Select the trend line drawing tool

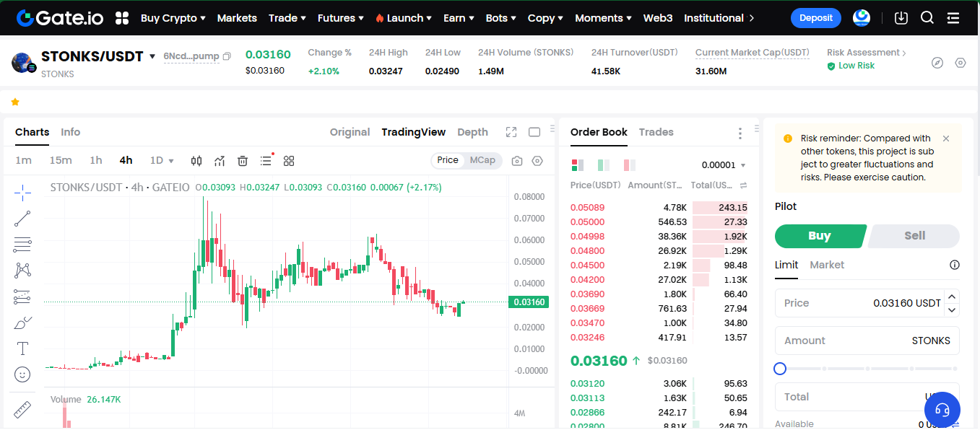click(x=22, y=219)
